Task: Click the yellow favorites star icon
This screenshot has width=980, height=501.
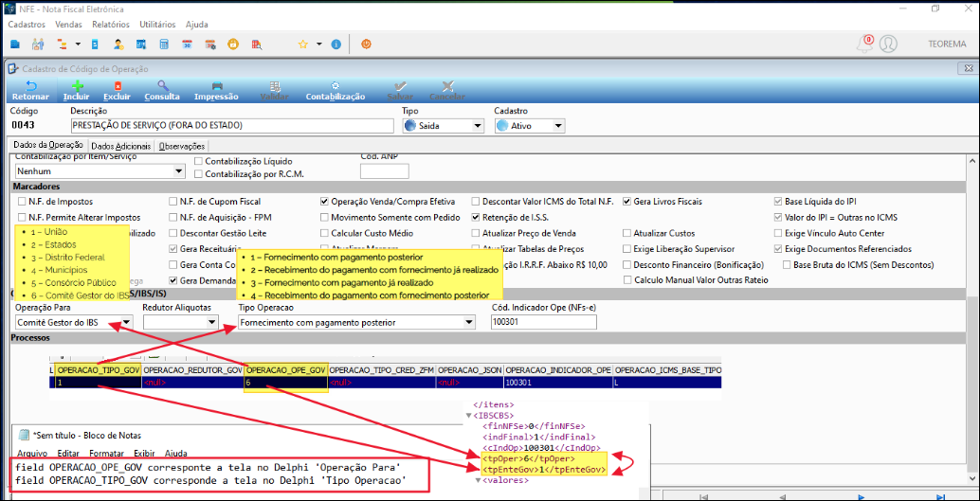Action: point(303,45)
